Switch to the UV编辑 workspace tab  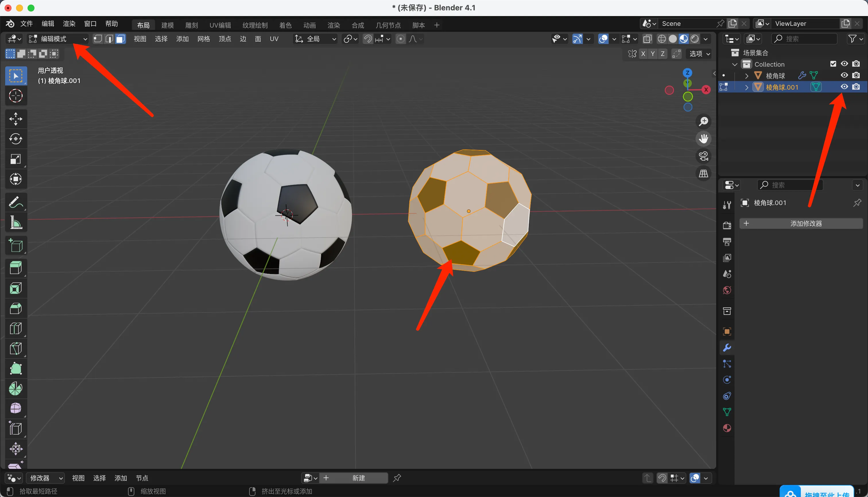(220, 25)
